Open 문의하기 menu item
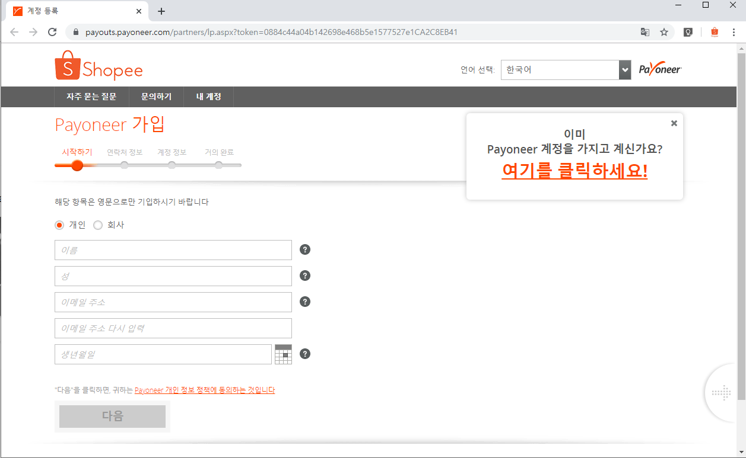746x458 pixels. coord(156,97)
